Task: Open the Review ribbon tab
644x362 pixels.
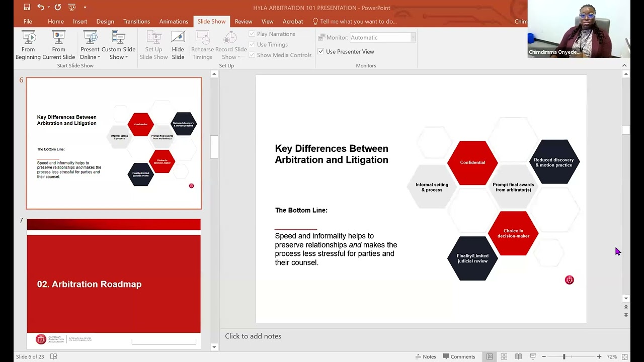Action: tap(244, 21)
